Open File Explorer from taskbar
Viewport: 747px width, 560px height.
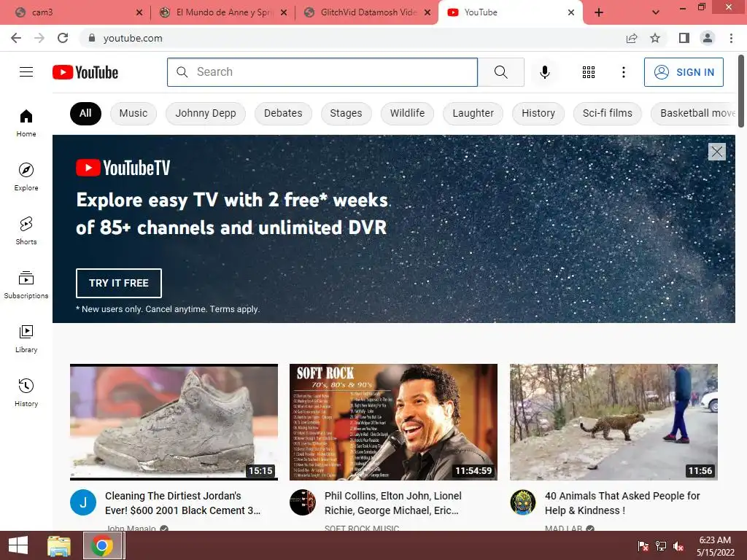pos(59,545)
